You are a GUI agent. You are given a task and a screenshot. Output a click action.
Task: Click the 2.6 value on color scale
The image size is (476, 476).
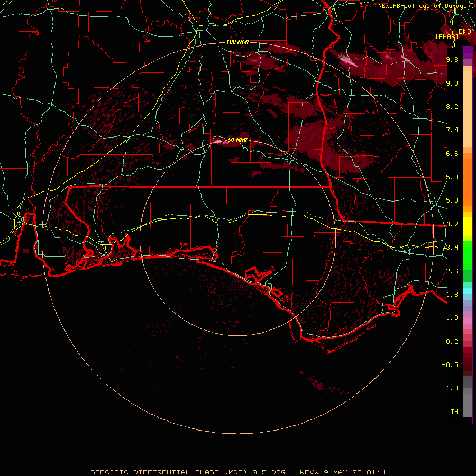click(x=452, y=271)
